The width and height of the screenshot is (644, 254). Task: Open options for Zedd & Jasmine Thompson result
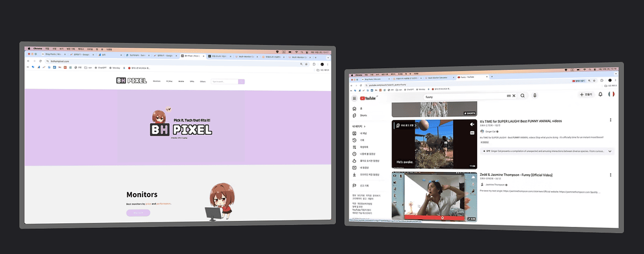click(x=611, y=175)
